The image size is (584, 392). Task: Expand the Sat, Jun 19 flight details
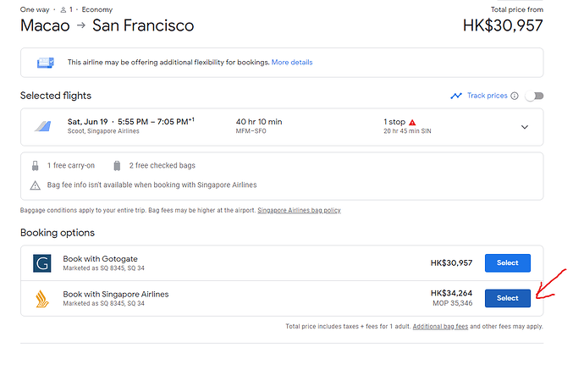(x=525, y=127)
